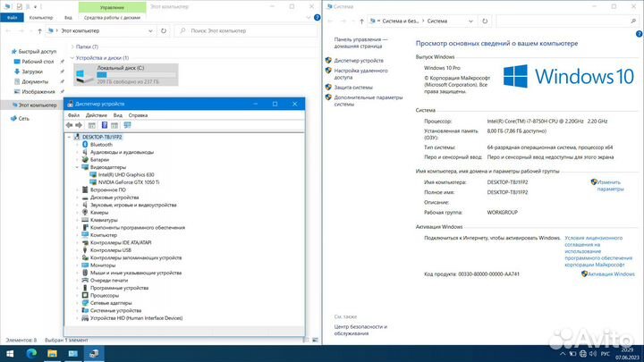Select NVIDIA GeForce GTX 1050 Ti adapter
The width and height of the screenshot is (644, 362).
[x=129, y=181]
